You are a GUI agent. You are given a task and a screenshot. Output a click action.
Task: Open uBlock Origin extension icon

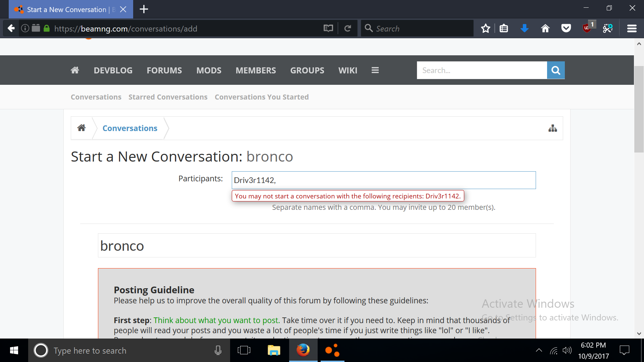tap(587, 28)
